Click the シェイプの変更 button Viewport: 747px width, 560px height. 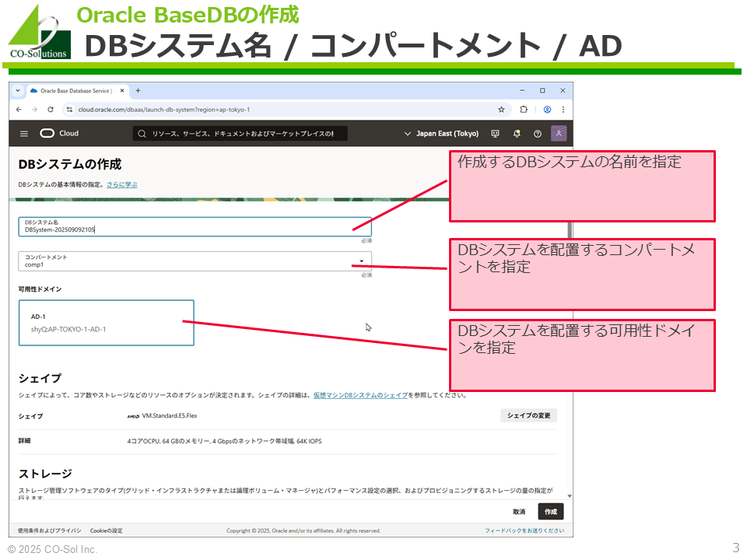pos(529,415)
